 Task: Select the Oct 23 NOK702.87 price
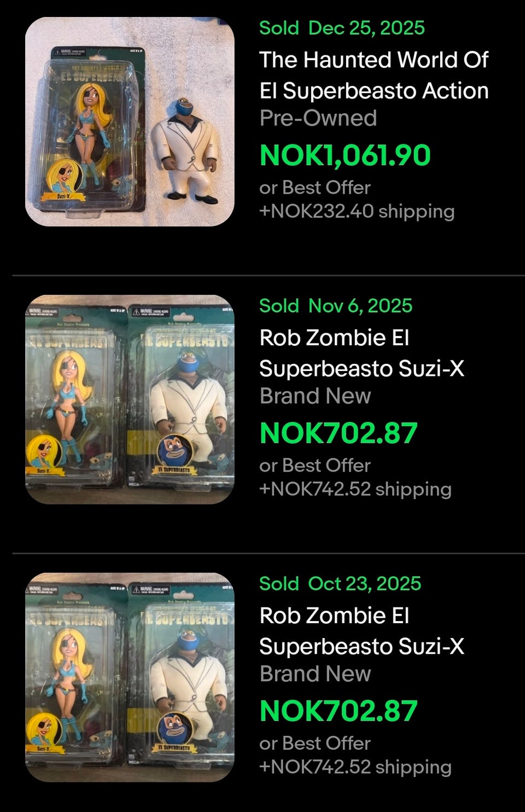[339, 711]
